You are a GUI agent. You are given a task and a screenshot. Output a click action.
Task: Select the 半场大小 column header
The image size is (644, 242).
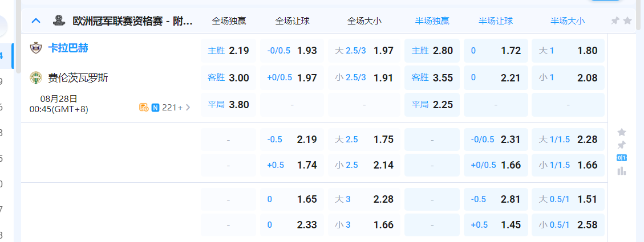[x=568, y=21]
